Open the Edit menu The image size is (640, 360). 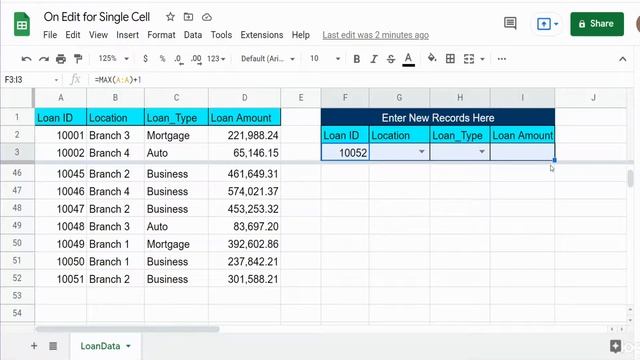pos(73,35)
